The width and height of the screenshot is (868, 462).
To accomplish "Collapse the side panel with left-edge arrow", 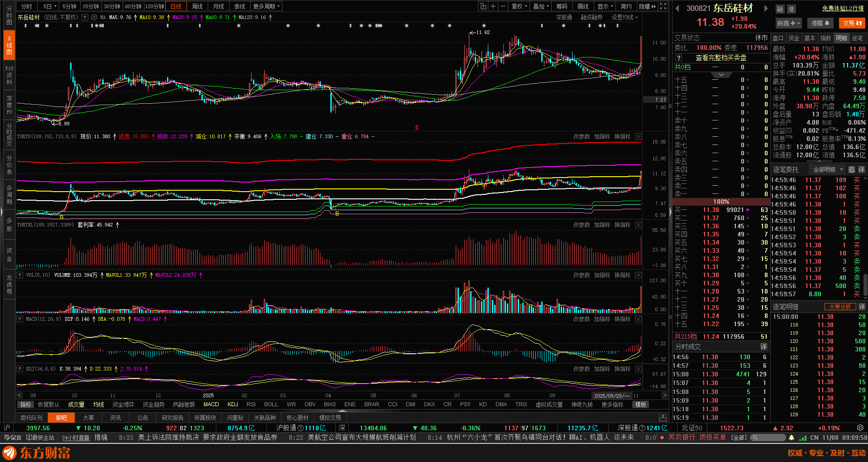I will (x=2, y=212).
